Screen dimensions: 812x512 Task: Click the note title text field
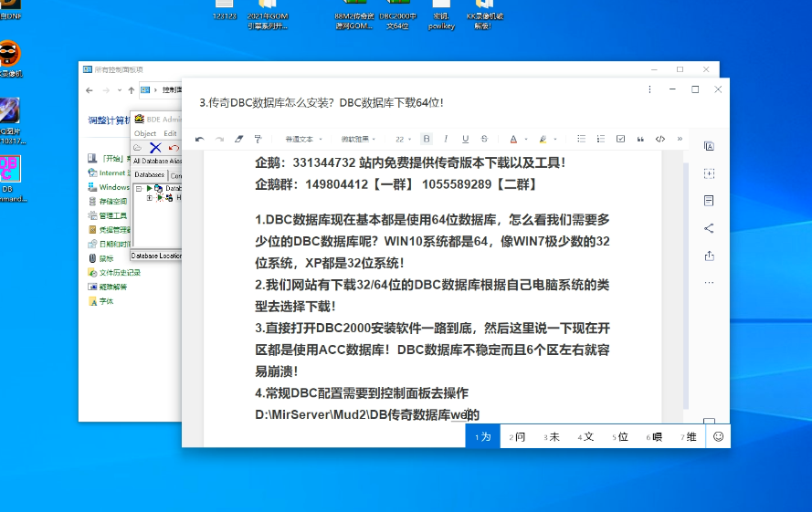pos(322,102)
